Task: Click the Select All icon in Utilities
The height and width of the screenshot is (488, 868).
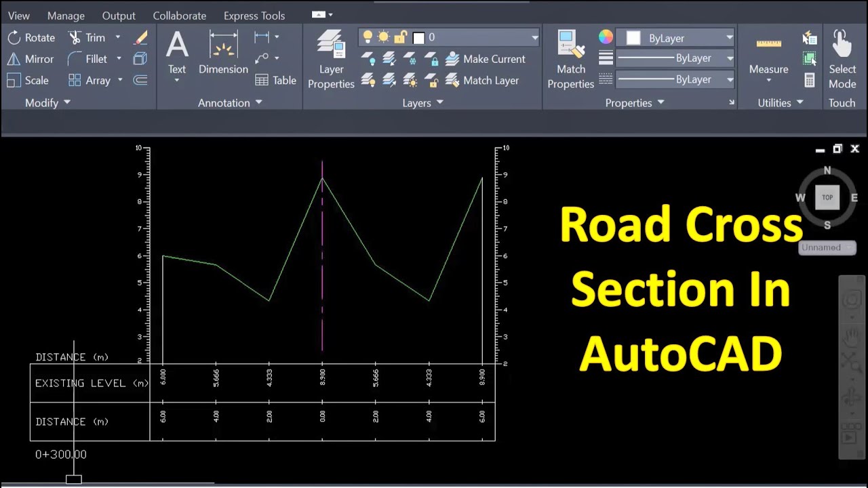Action: tap(809, 59)
